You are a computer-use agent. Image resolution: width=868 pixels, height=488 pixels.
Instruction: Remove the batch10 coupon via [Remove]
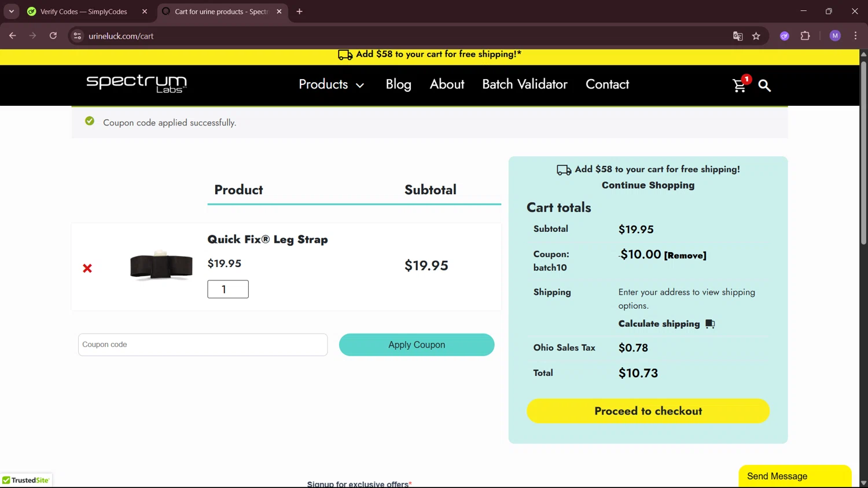(685, 256)
